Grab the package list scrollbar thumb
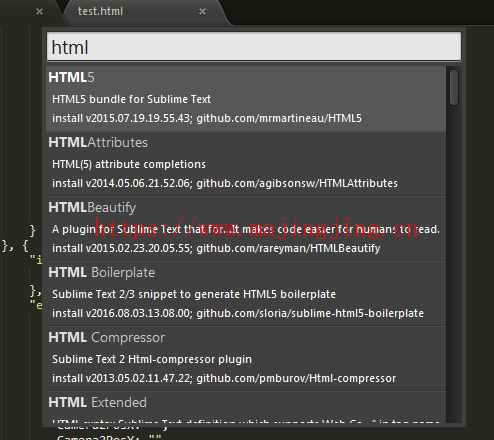This screenshot has height=440, width=494. click(454, 87)
